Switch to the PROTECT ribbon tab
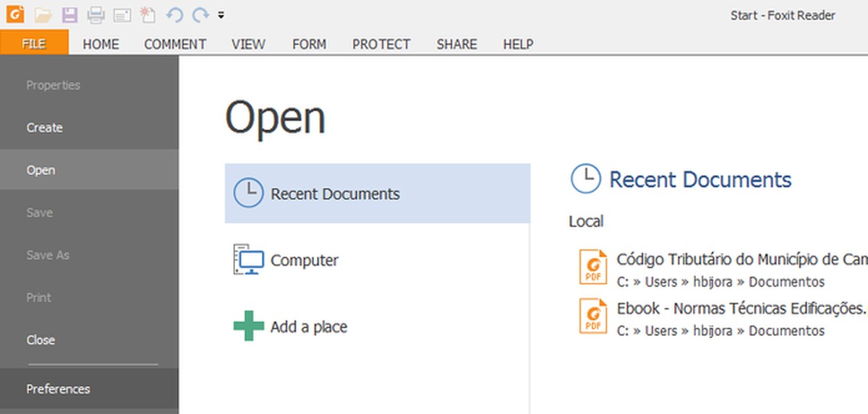The height and width of the screenshot is (414, 868). (x=381, y=44)
